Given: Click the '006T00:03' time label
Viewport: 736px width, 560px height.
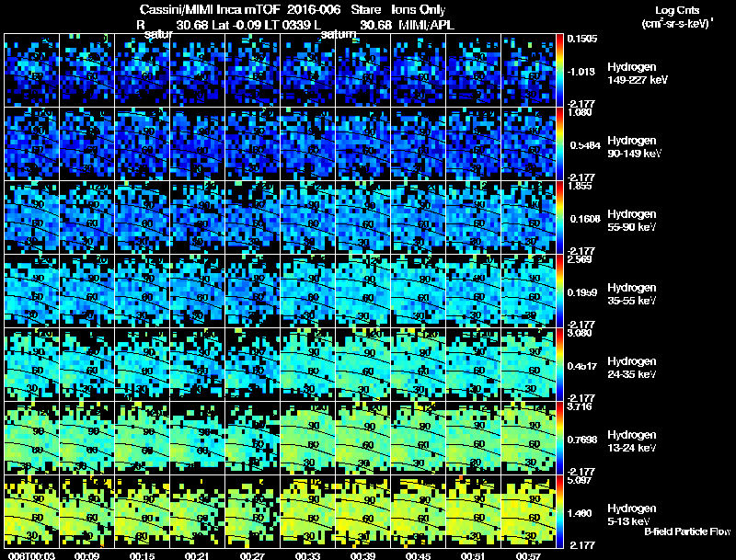Looking at the screenshot, I should pos(31,555).
